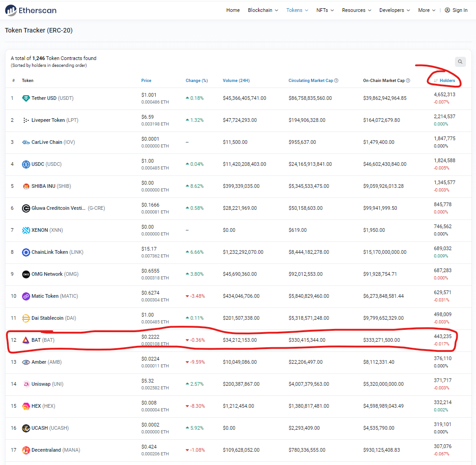Click the ChainLink Token icon
Image resolution: width=476 pixels, height=465 pixels.
(26, 252)
